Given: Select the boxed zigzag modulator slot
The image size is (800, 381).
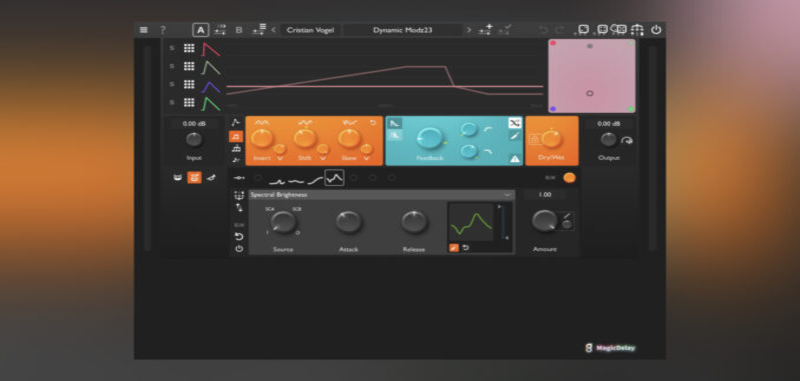Looking at the screenshot, I should click(x=334, y=177).
